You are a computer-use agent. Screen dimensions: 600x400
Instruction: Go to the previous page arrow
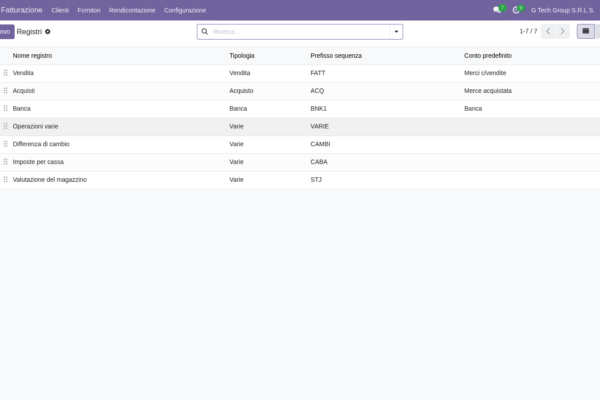(548, 31)
